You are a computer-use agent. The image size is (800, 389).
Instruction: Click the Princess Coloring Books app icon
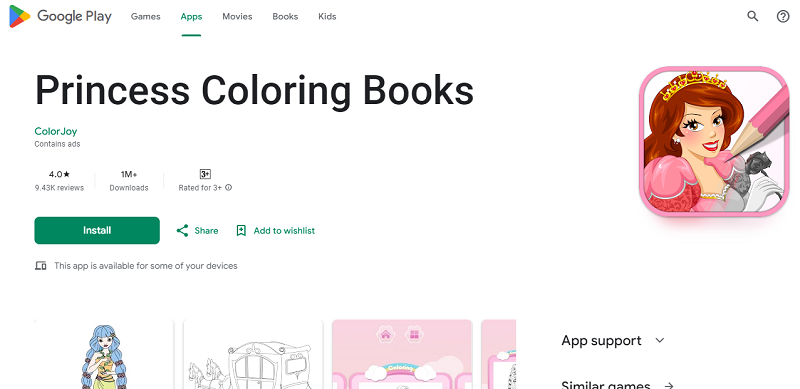click(x=714, y=141)
